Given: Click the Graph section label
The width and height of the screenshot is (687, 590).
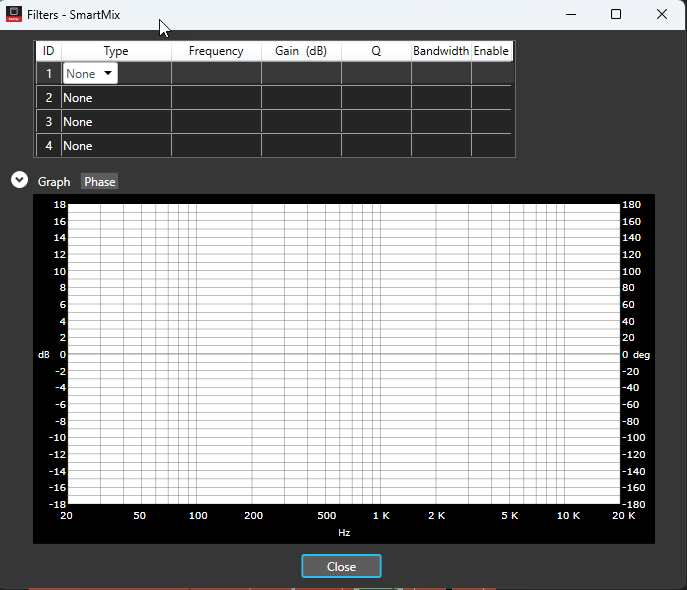Looking at the screenshot, I should (x=54, y=182).
